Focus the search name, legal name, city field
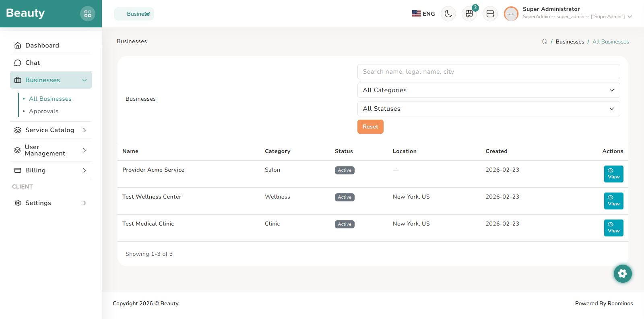644x319 pixels. coord(489,72)
